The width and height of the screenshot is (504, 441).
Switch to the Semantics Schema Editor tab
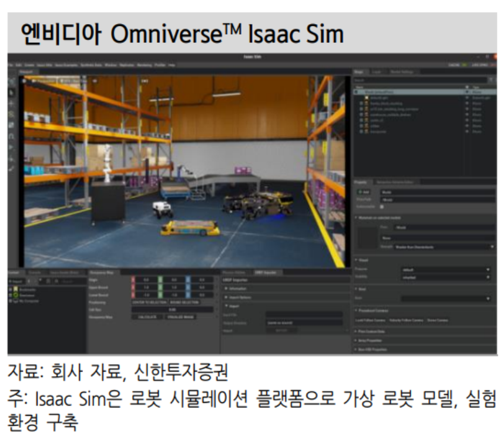click(x=395, y=182)
